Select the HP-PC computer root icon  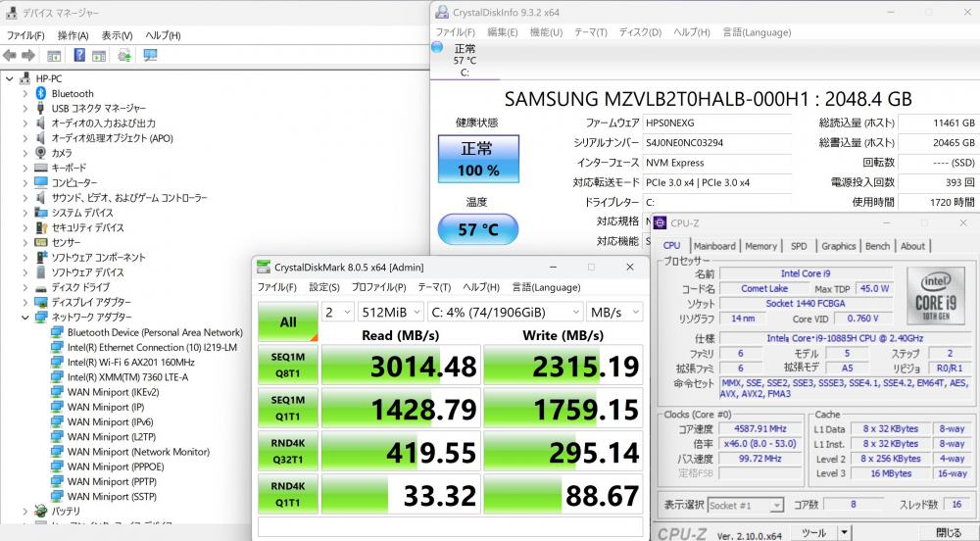[x=25, y=78]
